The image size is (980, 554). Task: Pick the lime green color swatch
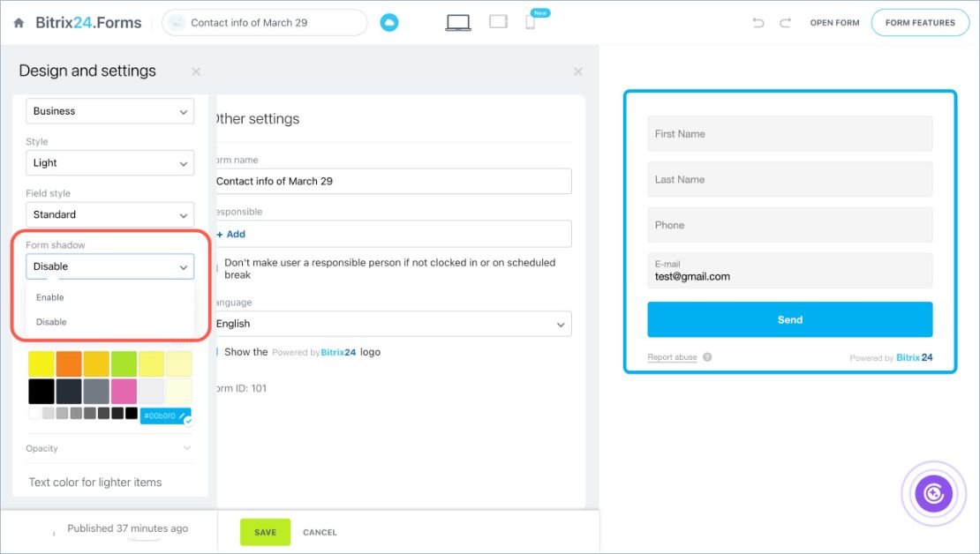click(x=124, y=364)
